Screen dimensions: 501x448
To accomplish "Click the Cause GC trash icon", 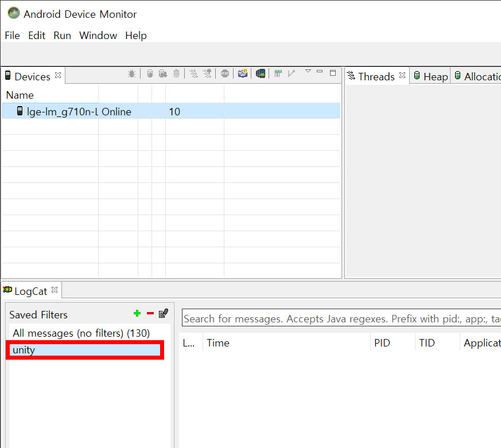I will pyautogui.click(x=176, y=74).
